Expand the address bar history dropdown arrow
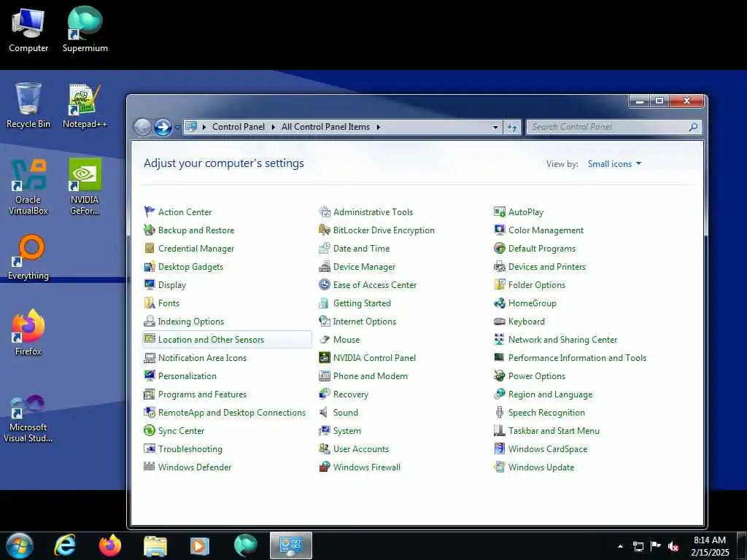The width and height of the screenshot is (747, 560). pos(495,127)
